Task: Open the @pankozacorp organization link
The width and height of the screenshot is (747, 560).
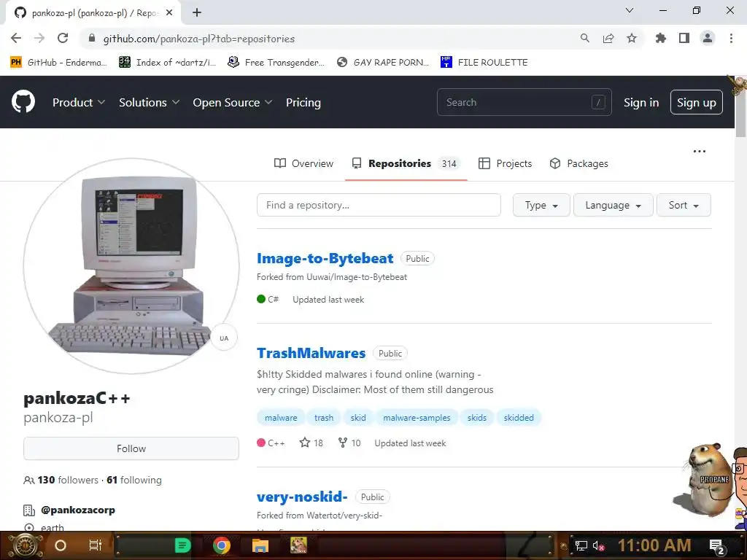Action: click(77, 510)
